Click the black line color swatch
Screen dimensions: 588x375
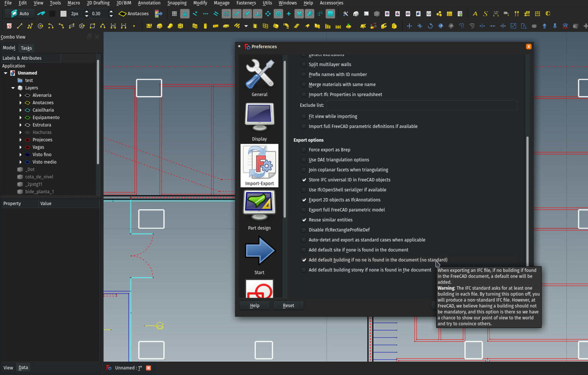pyautogui.click(x=53, y=14)
